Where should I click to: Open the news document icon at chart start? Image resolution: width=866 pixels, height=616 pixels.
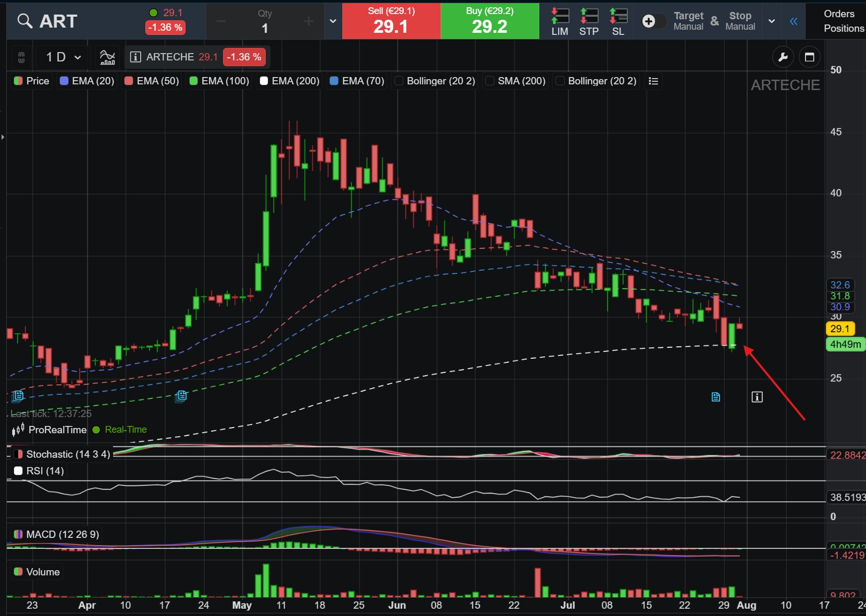(x=18, y=396)
